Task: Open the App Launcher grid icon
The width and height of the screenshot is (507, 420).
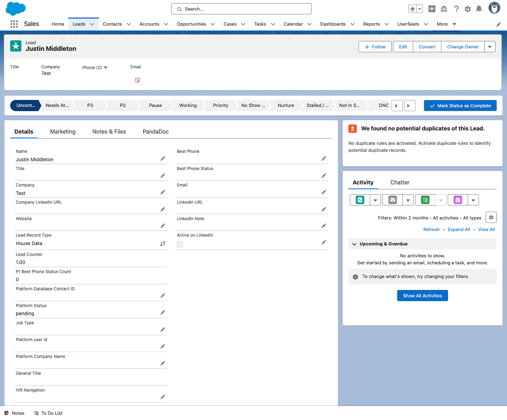Action: (x=14, y=24)
